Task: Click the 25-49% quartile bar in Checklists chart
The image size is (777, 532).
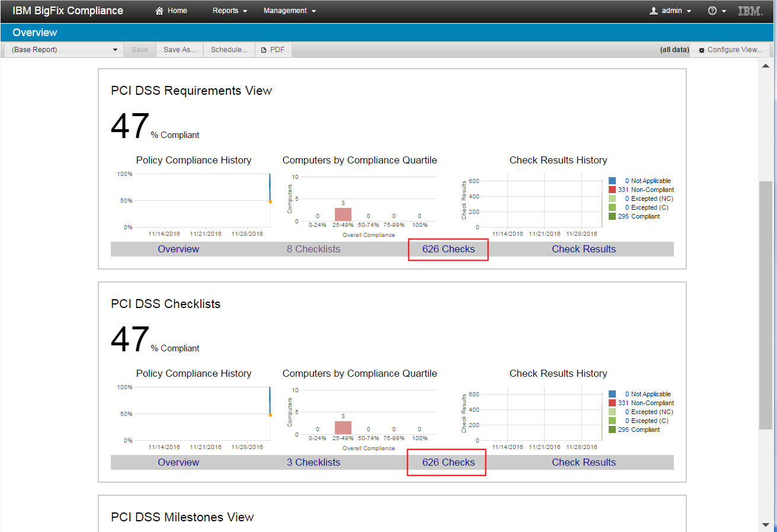Action: click(343, 428)
